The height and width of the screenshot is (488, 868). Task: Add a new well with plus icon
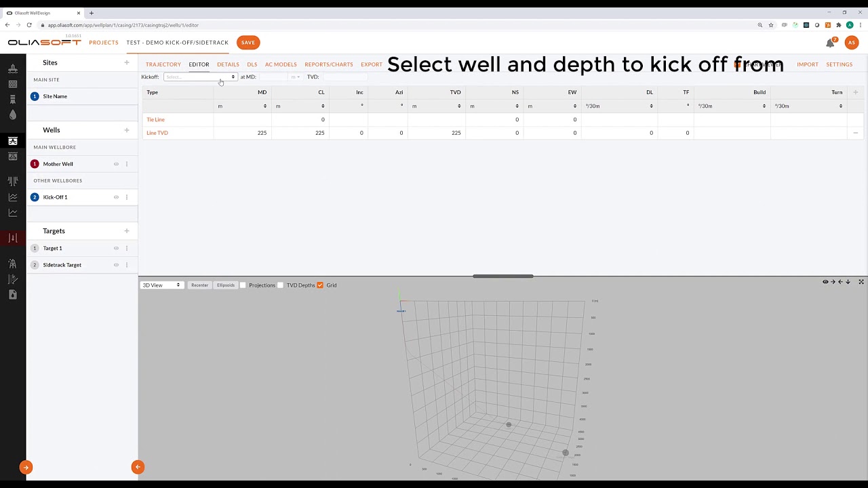click(x=126, y=130)
